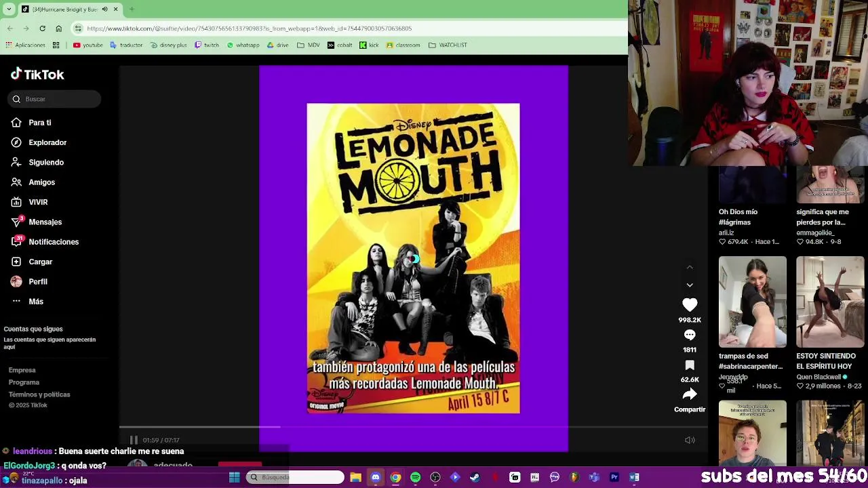Open Microsoft Word from the taskbar
The image size is (868, 488).
pos(634,477)
